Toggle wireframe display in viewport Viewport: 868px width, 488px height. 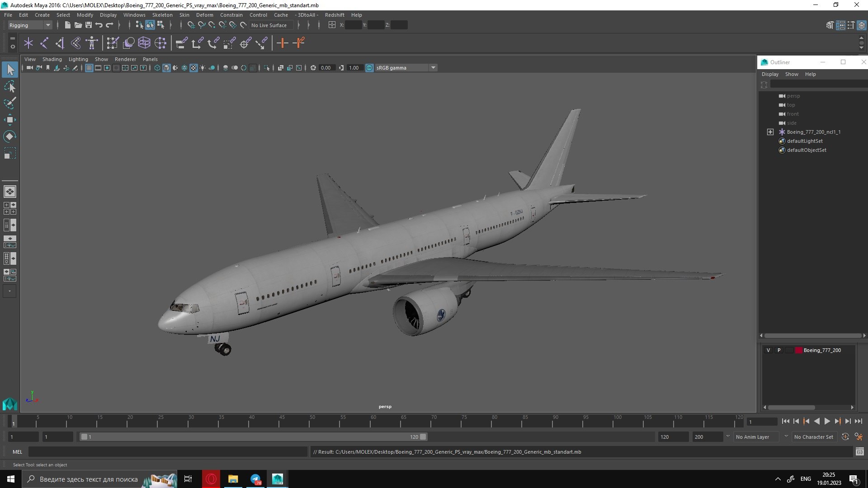157,68
